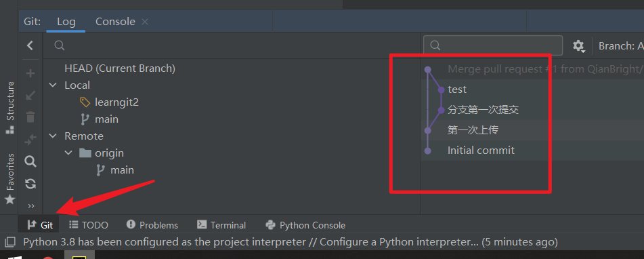Open the Python Console tool window

pos(305,225)
